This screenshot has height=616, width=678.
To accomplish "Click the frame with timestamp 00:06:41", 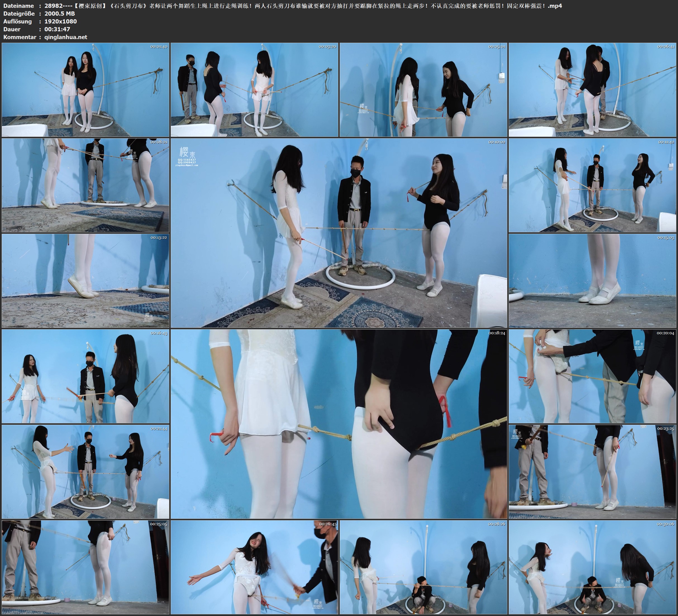I will click(592, 90).
